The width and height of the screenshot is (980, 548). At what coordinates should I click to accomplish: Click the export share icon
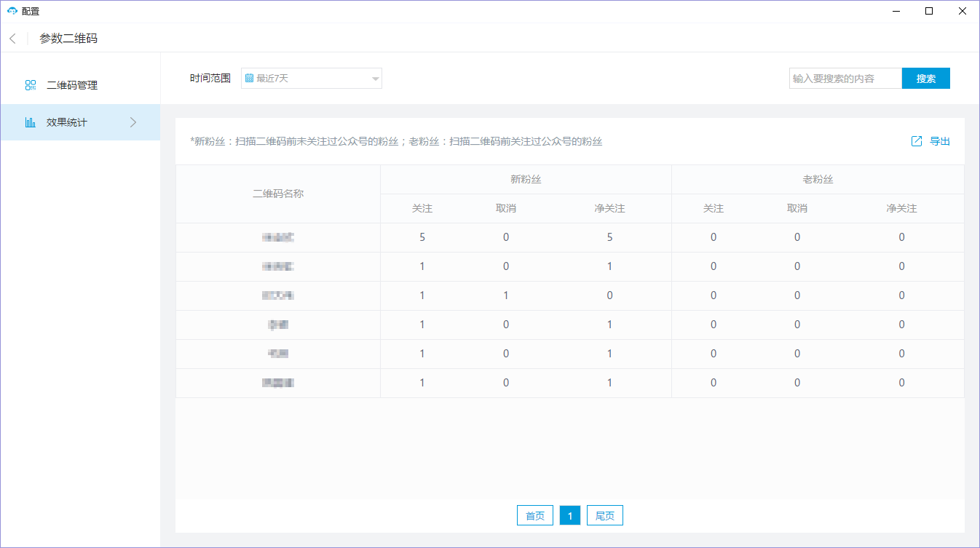coord(917,141)
